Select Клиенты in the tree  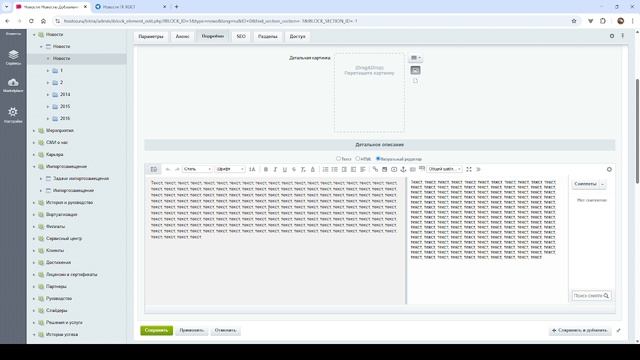55,251
